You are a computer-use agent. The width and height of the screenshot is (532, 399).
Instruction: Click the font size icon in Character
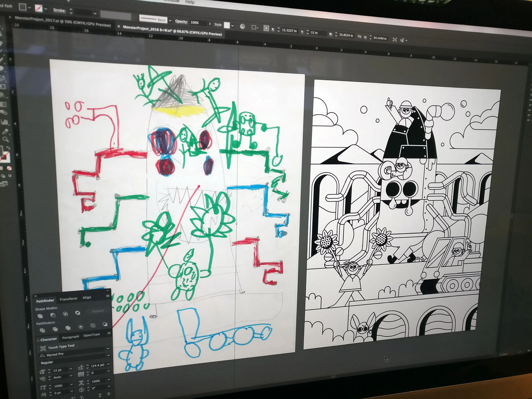(x=42, y=372)
